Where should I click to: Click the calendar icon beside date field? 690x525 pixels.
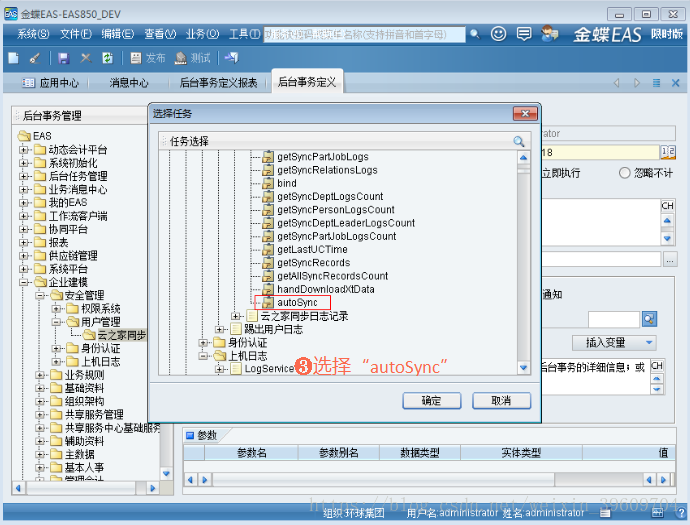point(668,152)
